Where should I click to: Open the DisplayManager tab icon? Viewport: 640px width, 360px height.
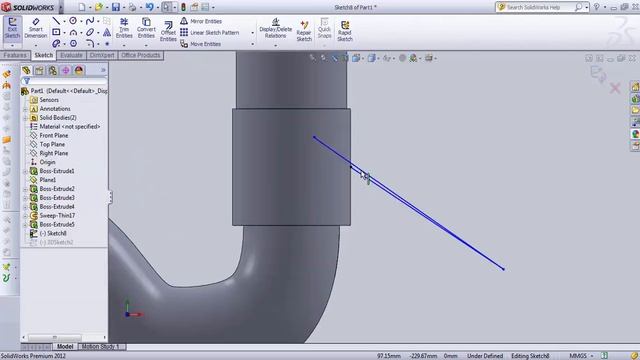click(79, 70)
